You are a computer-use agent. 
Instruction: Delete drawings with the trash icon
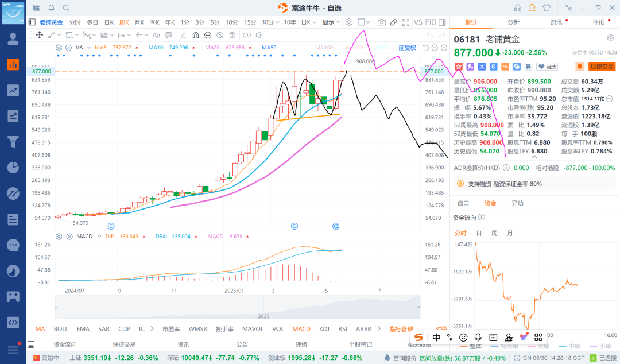coord(232,35)
